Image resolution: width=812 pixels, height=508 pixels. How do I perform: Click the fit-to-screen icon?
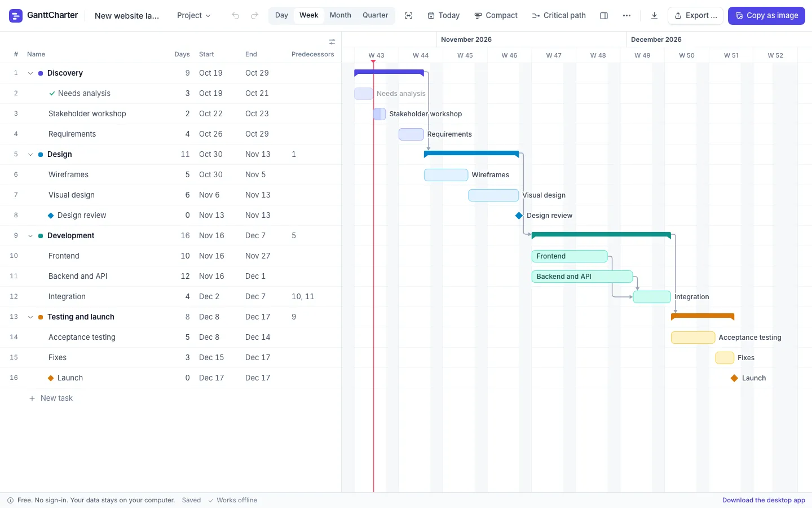(409, 16)
